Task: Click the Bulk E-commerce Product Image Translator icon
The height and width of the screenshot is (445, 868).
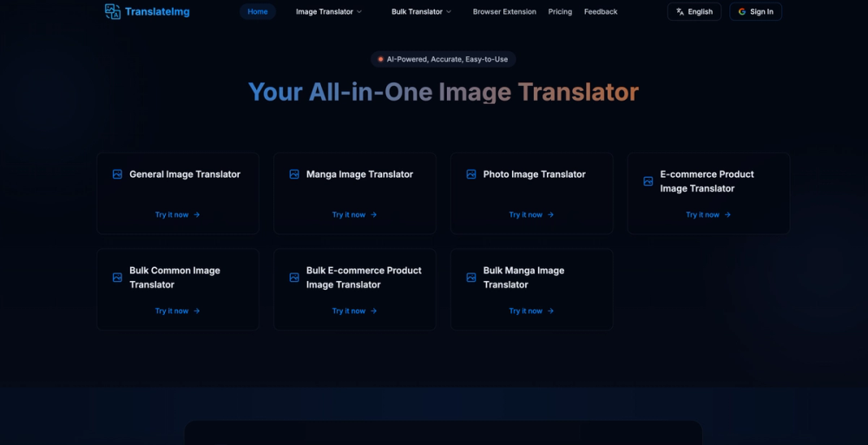Action: (294, 278)
